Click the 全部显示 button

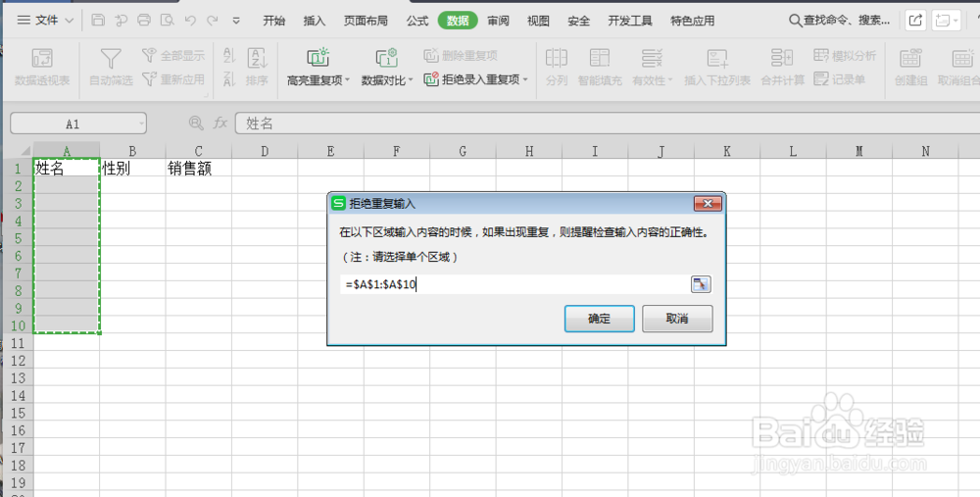click(x=173, y=56)
